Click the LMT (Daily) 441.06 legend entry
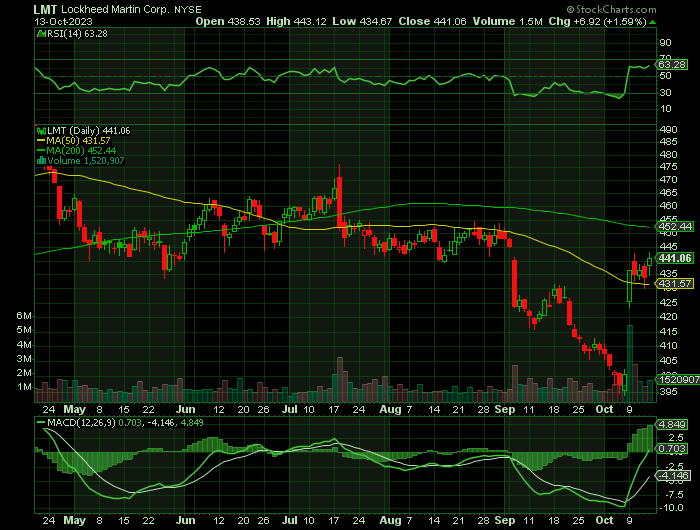Viewport: 700px width, 530px height. [88, 130]
